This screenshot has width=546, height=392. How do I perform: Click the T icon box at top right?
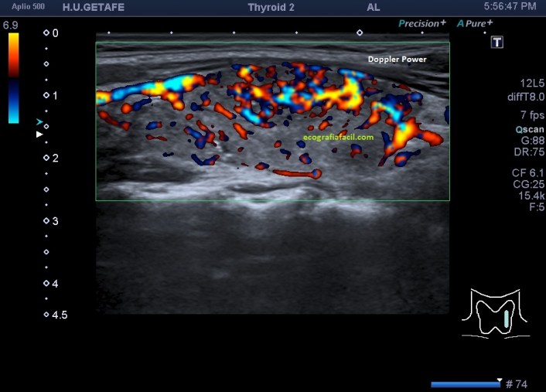497,42
